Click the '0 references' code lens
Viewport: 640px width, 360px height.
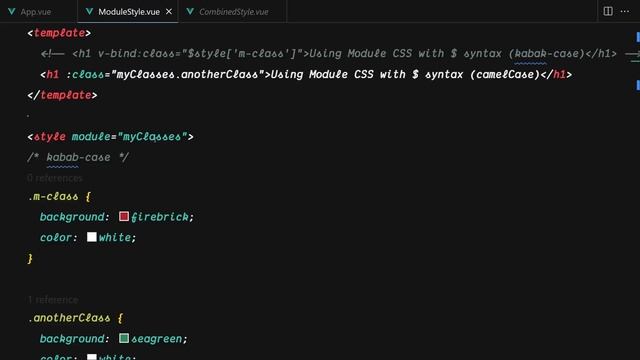(55, 178)
